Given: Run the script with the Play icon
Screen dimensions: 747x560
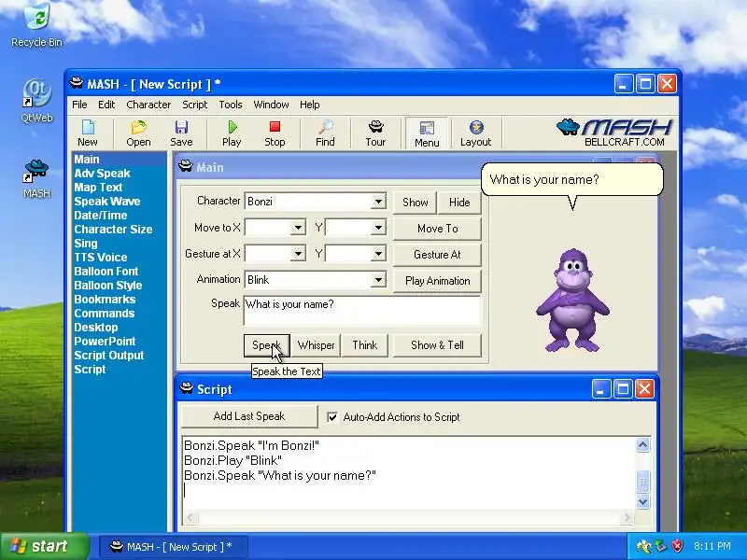Looking at the screenshot, I should pyautogui.click(x=232, y=133).
